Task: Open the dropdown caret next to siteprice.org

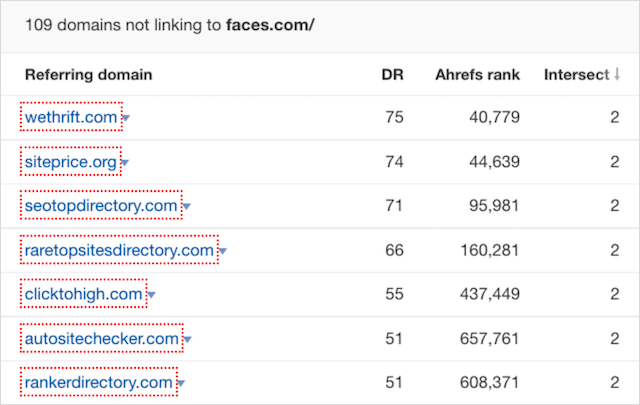Action: click(125, 162)
